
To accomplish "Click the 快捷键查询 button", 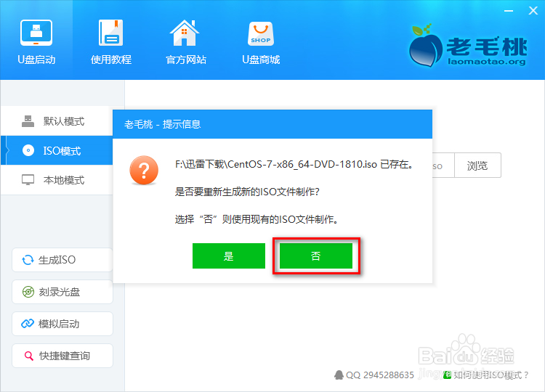I will 62,356.
